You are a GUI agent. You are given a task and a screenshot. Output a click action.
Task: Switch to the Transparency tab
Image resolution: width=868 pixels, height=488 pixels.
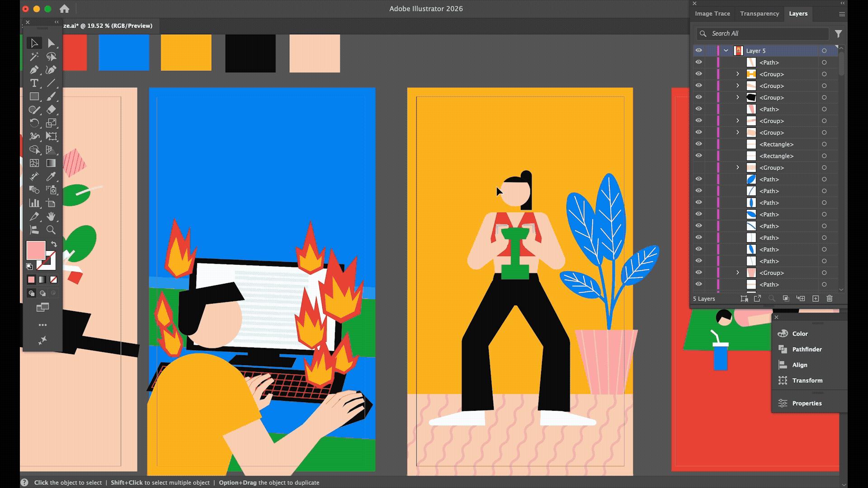(759, 14)
